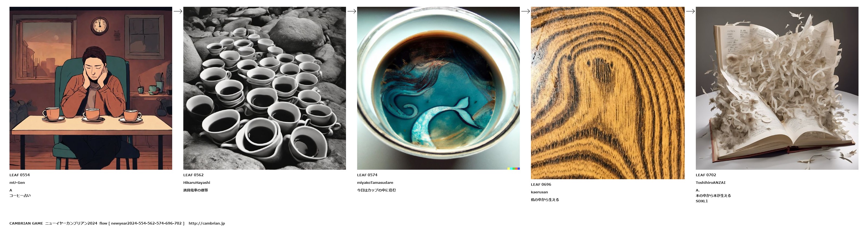Screen dimensions: 868x230
Task: Open the whale in a cup image
Action: point(438,88)
